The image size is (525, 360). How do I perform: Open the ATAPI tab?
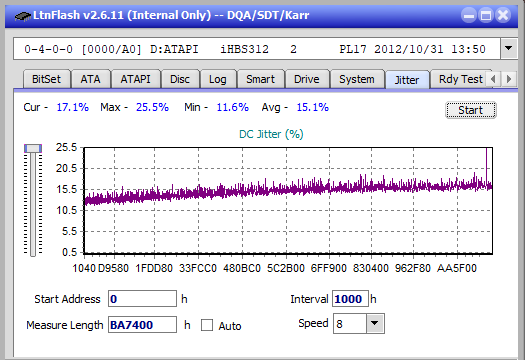point(136,79)
